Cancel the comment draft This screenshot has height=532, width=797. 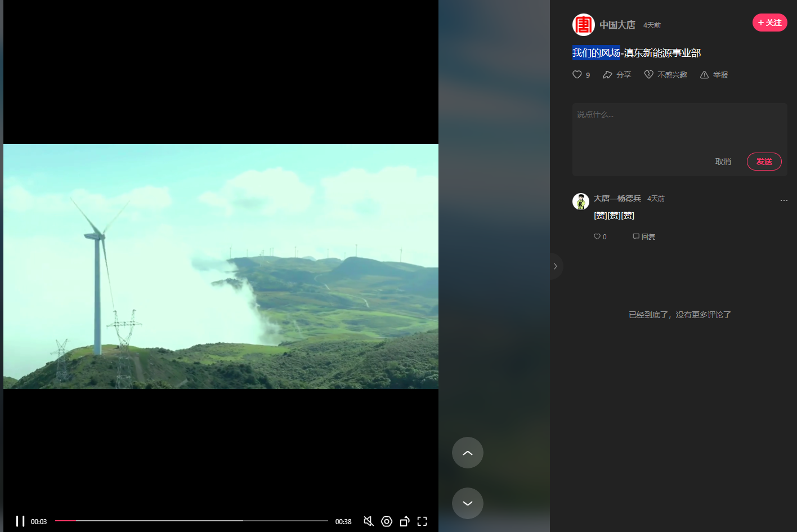pyautogui.click(x=723, y=162)
